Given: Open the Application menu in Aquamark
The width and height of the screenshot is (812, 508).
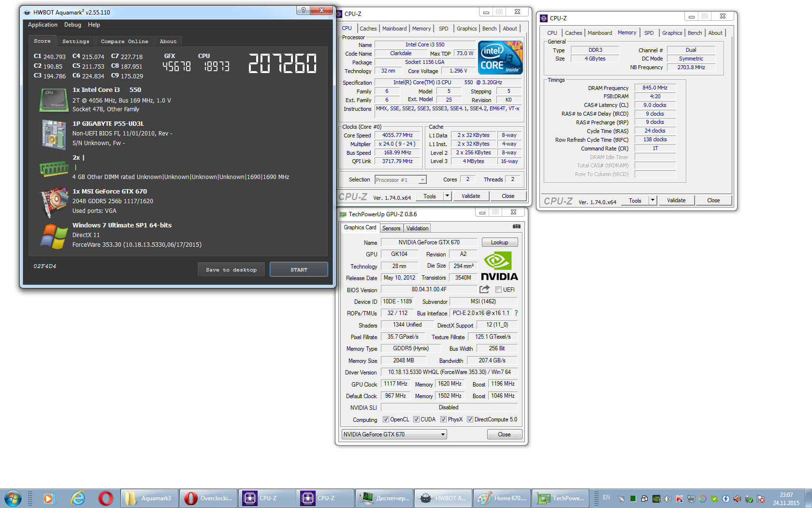Looking at the screenshot, I should (43, 25).
